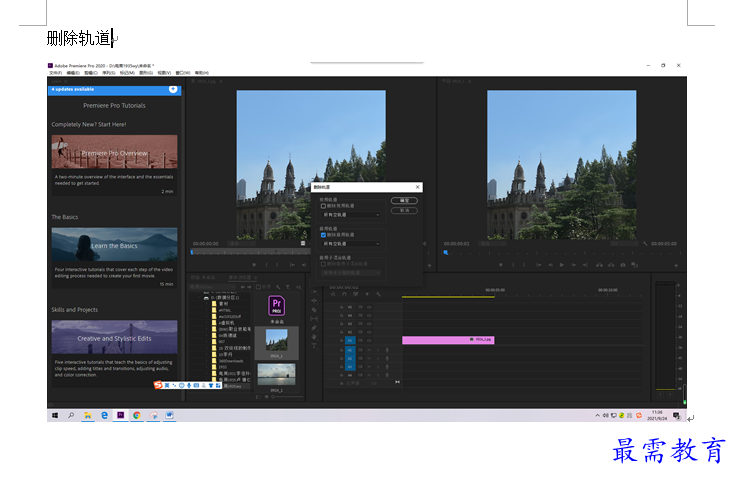734x482 pixels.
Task: Toggle nest sequence insert icon in timeline
Action: click(x=333, y=294)
